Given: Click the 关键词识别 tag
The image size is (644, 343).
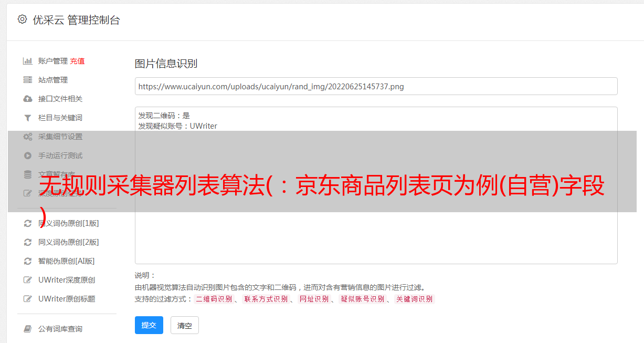Looking at the screenshot, I should [x=414, y=299].
